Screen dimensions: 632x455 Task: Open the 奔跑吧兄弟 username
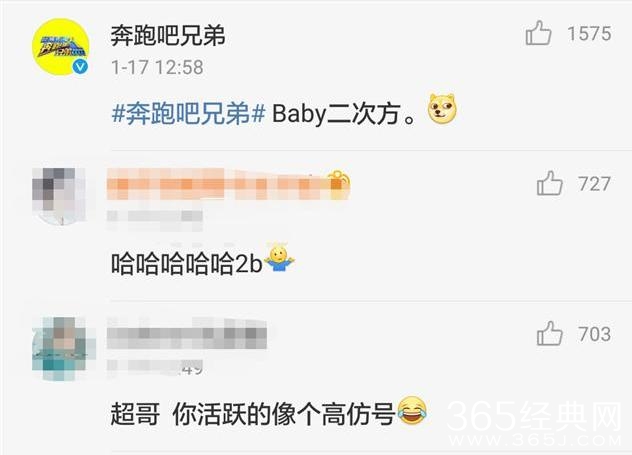168,35
